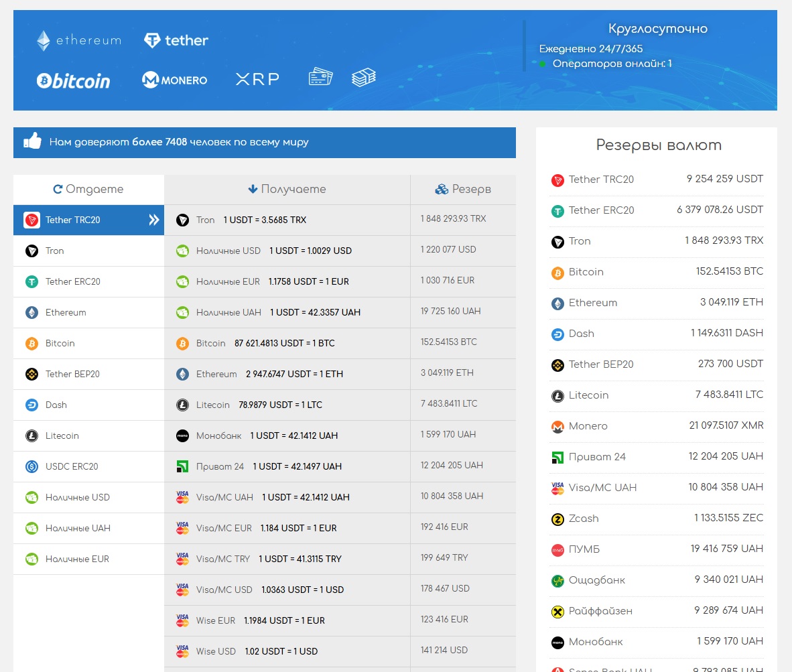Screen dimensions: 792x672
Task: Click the Bitcoin logo in header banner
Action: (73, 81)
